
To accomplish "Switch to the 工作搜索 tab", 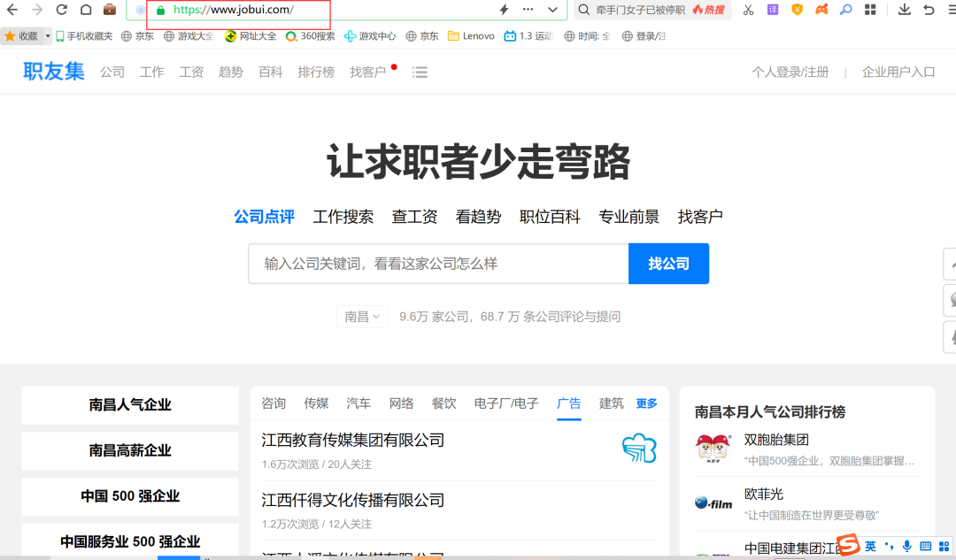I will pos(343,216).
